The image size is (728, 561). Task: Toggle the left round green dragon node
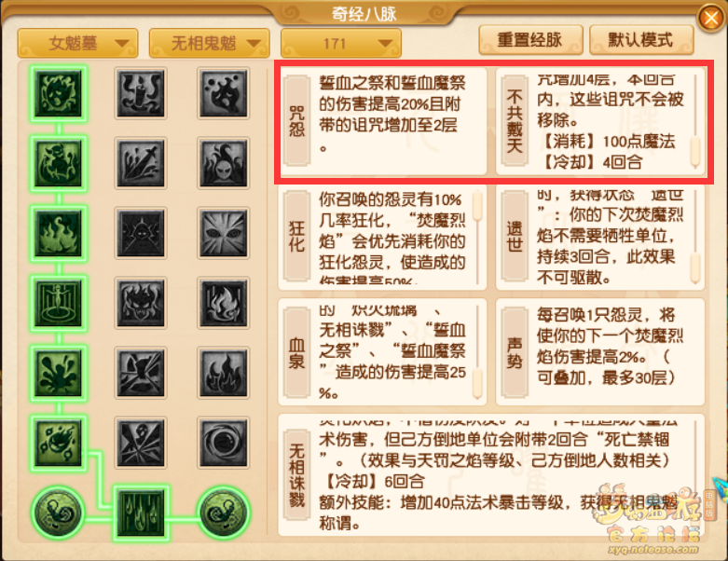click(x=59, y=513)
